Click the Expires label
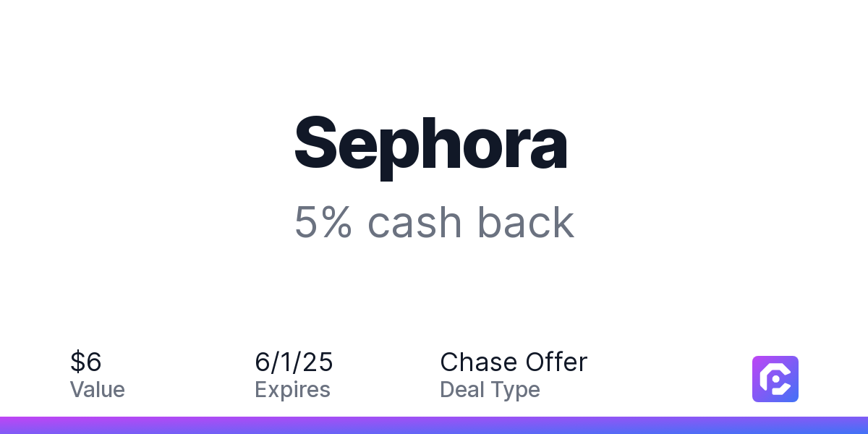 click(x=292, y=390)
